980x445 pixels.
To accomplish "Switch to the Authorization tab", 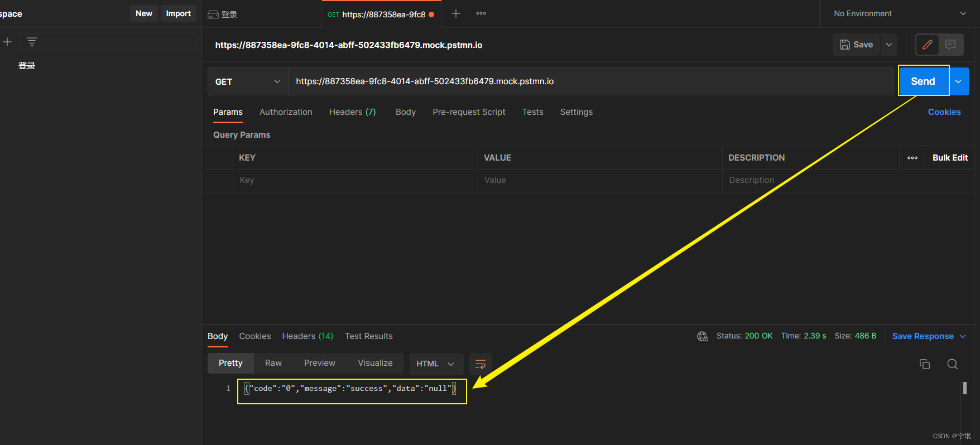I will tap(286, 112).
